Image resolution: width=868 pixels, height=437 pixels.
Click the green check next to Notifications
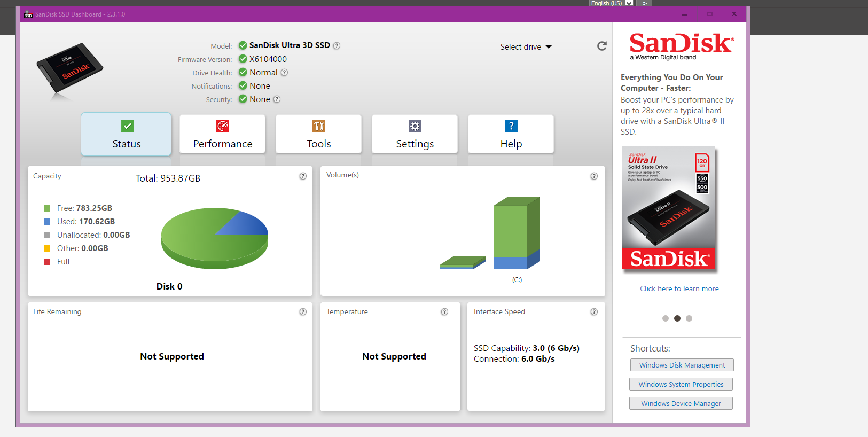[x=243, y=85]
